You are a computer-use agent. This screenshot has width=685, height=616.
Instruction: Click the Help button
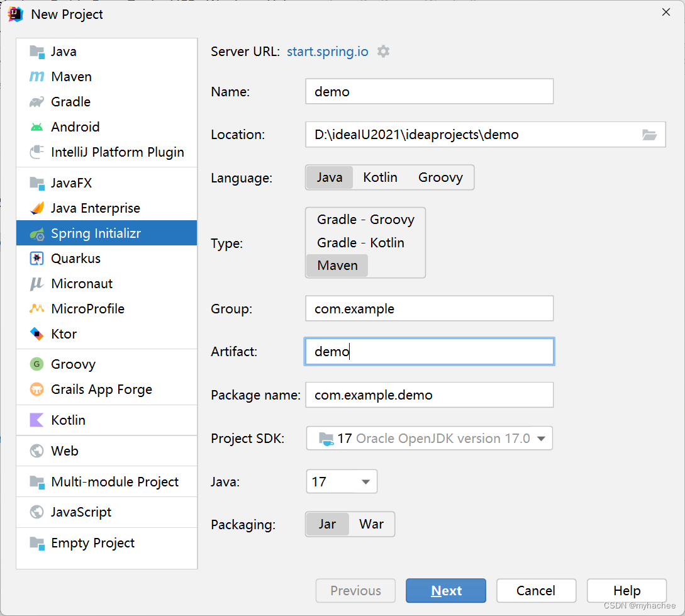point(627,591)
